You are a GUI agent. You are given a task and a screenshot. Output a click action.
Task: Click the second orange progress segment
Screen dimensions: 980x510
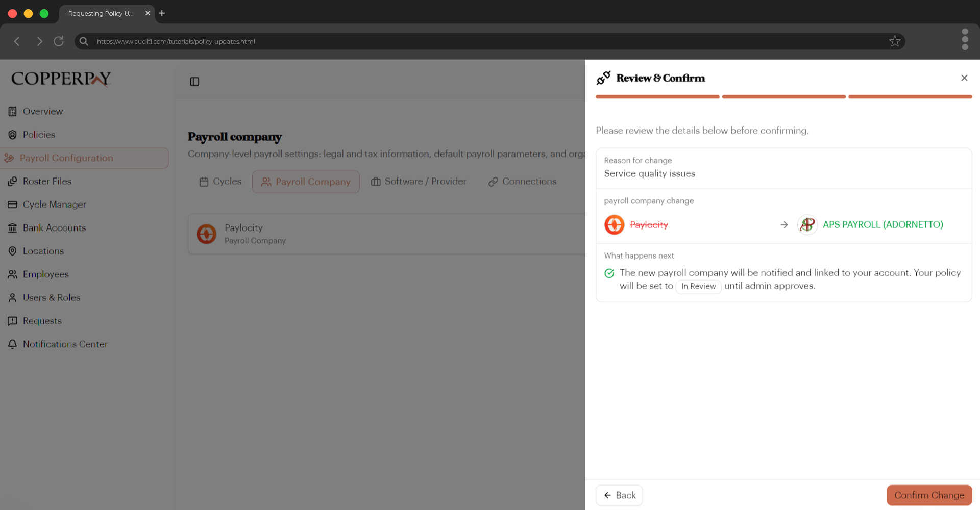(x=783, y=96)
